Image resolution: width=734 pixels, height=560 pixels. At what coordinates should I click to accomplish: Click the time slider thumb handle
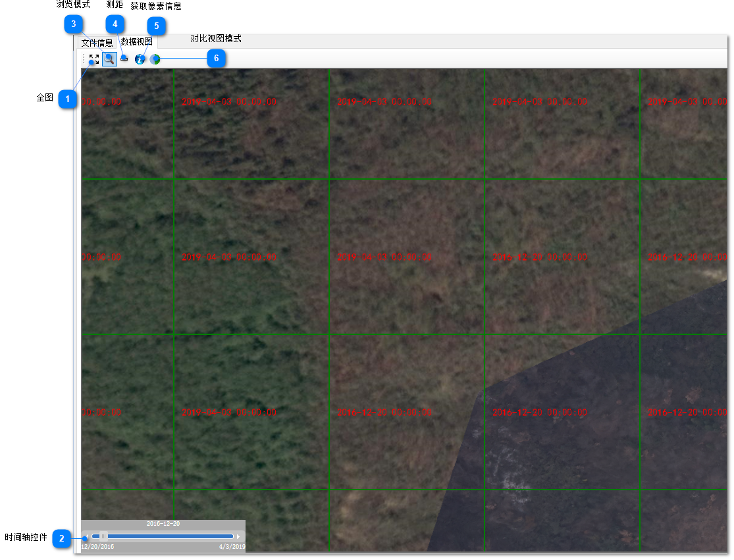pos(103,536)
